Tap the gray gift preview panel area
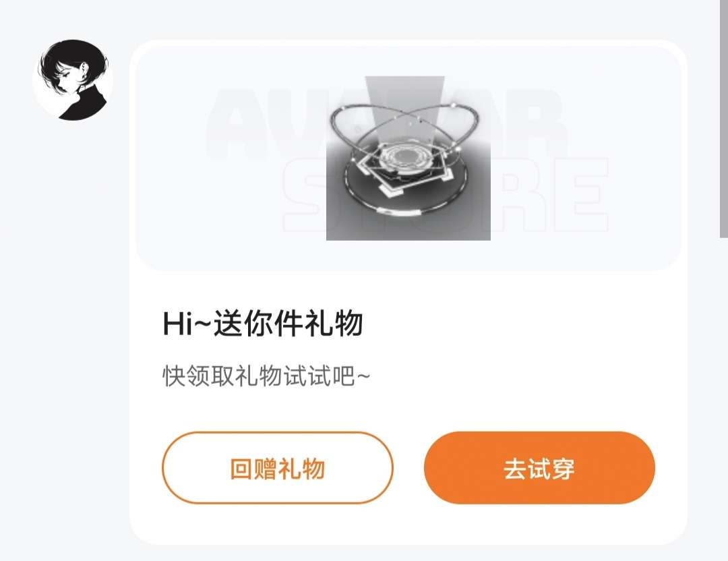This screenshot has width=728, height=561. tap(408, 158)
